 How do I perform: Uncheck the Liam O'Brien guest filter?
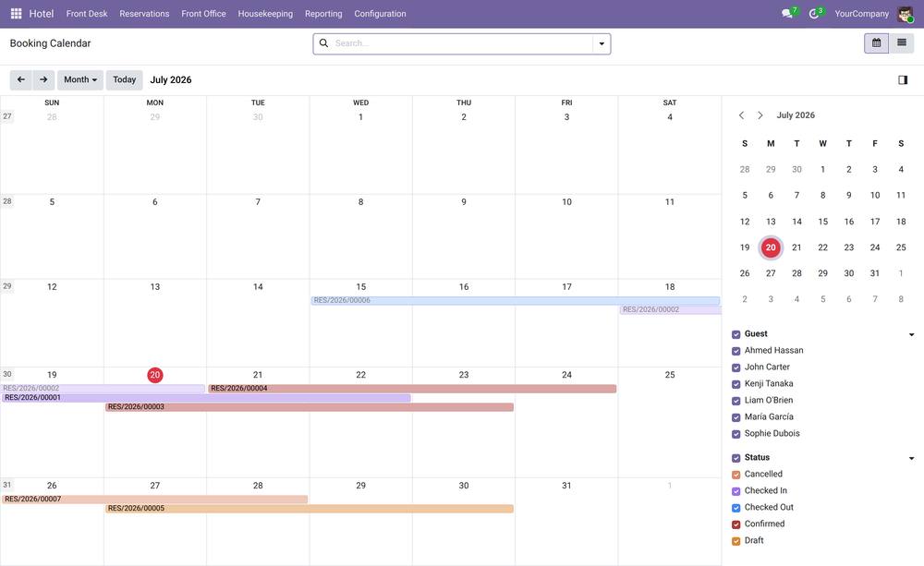[x=736, y=401]
